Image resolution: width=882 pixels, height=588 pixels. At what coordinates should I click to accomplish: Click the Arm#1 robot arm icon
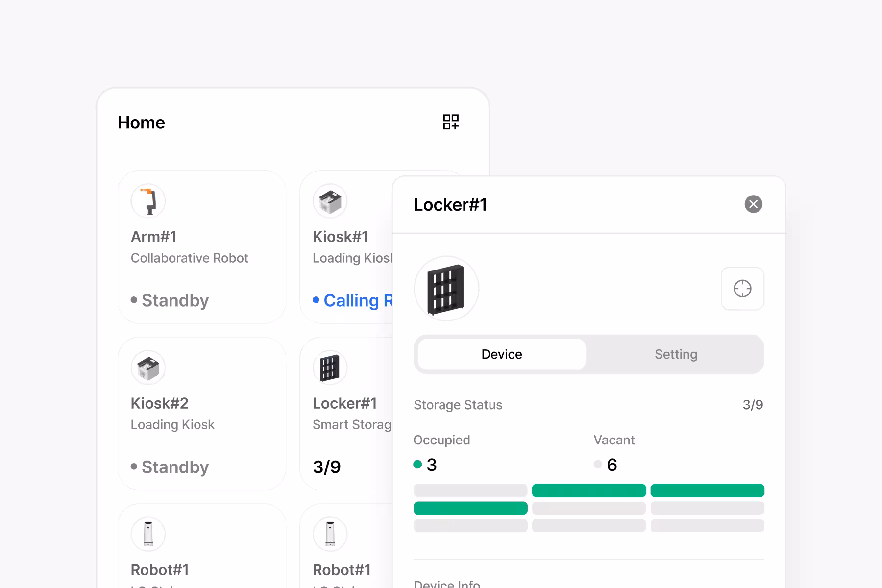click(148, 201)
